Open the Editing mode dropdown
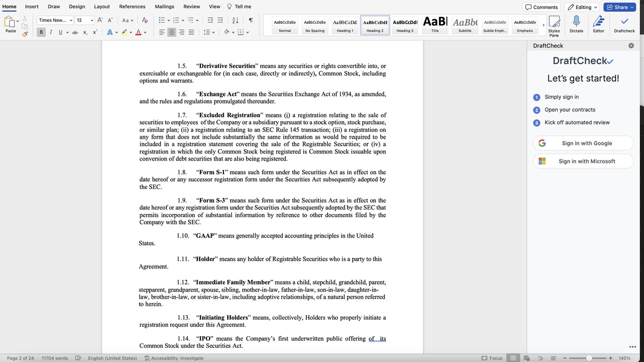Viewport: 644px width, 362px height. pos(582,7)
